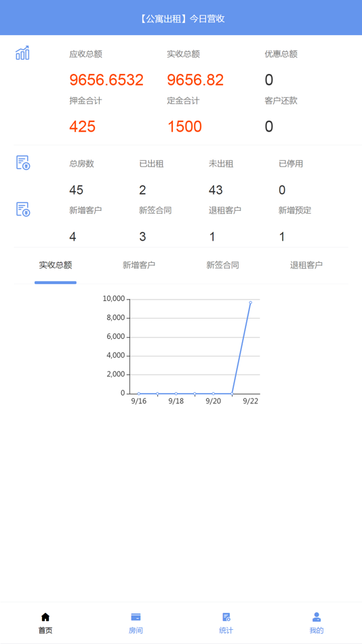Screen dimensions: 362x644
Task: Click the 已出租 value 2
Action: coord(142,190)
